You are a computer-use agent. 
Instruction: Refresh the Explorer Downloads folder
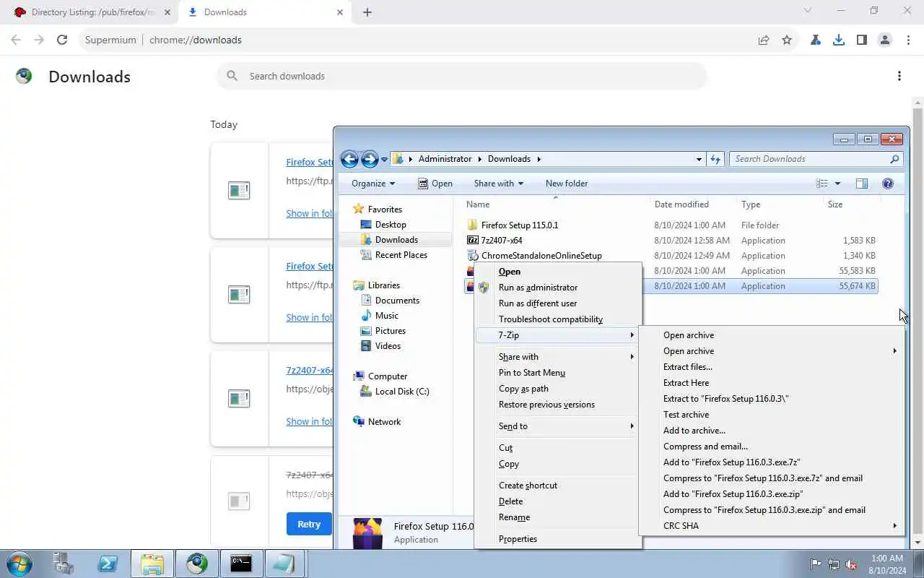[x=715, y=159]
